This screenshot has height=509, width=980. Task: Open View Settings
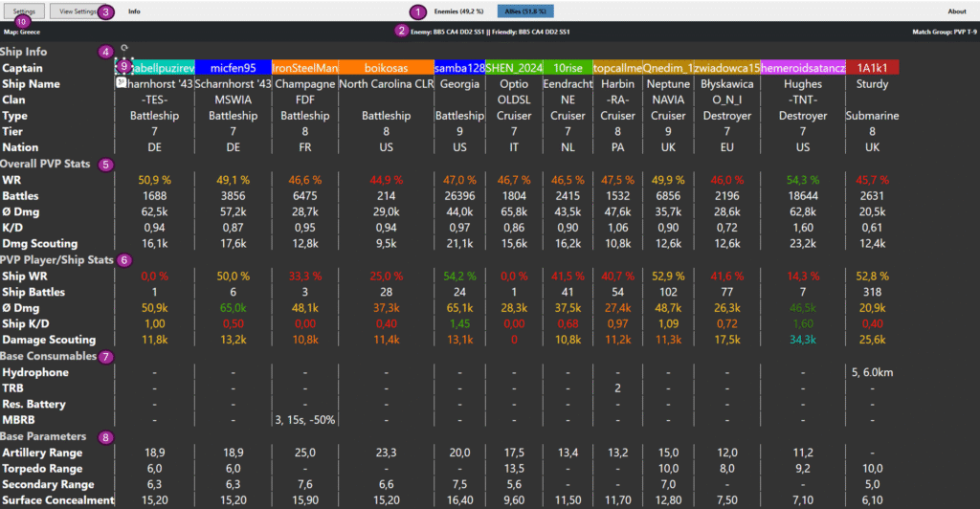tap(78, 11)
